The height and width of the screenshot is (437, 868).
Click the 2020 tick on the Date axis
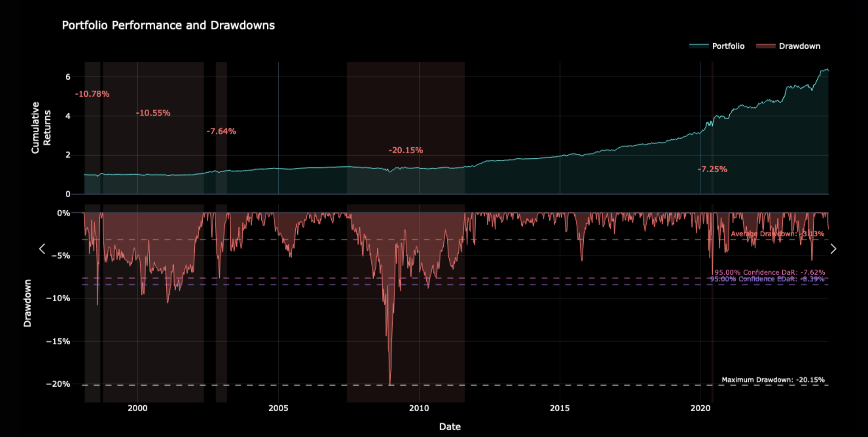[x=700, y=408]
